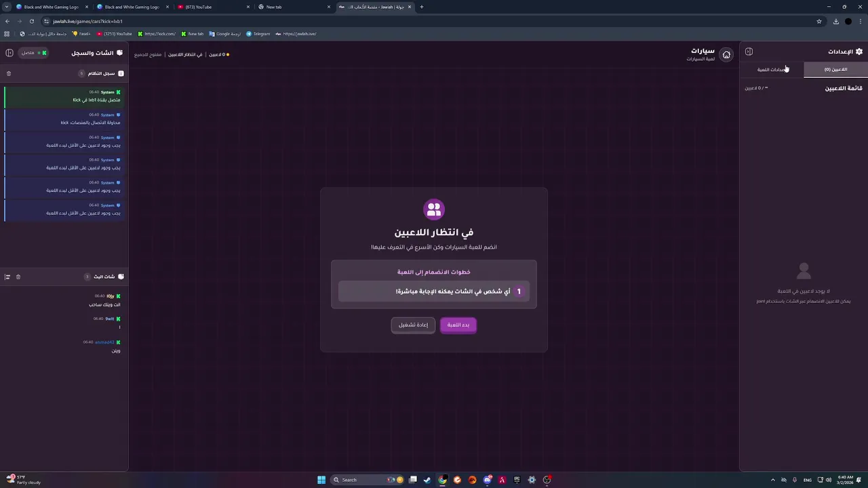Open Epic Games launcher from taskbar

(517, 480)
